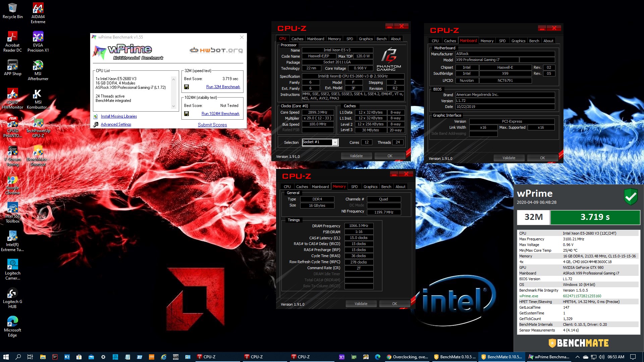The height and width of the screenshot is (362, 644).
Task: Open Graphics tab in Memory CPU-Z window
Action: tap(370, 187)
